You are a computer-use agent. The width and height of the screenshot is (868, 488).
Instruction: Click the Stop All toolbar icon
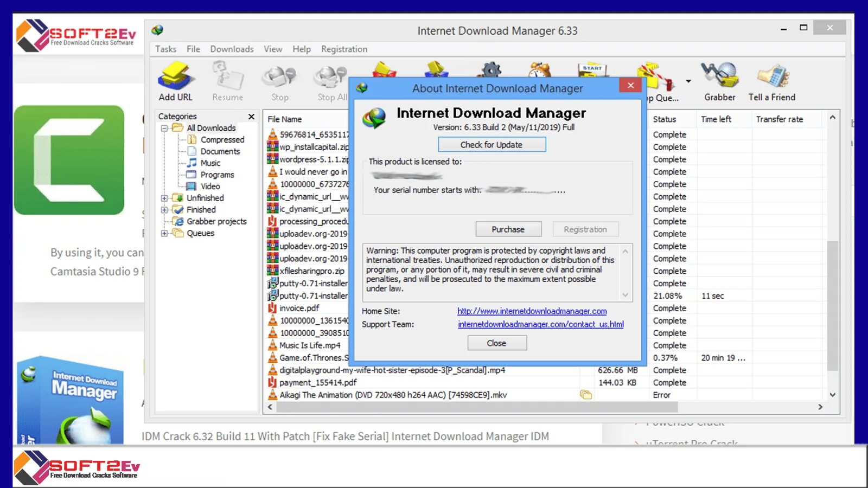(330, 75)
